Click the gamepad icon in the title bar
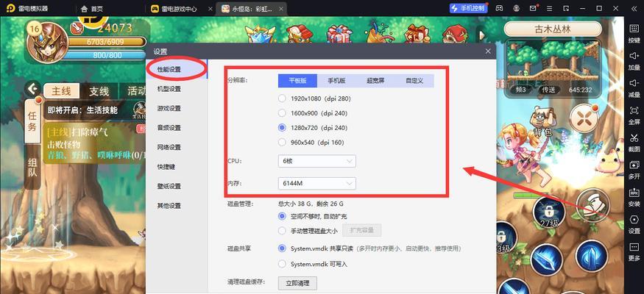The height and width of the screenshot is (294, 644). 499,8
